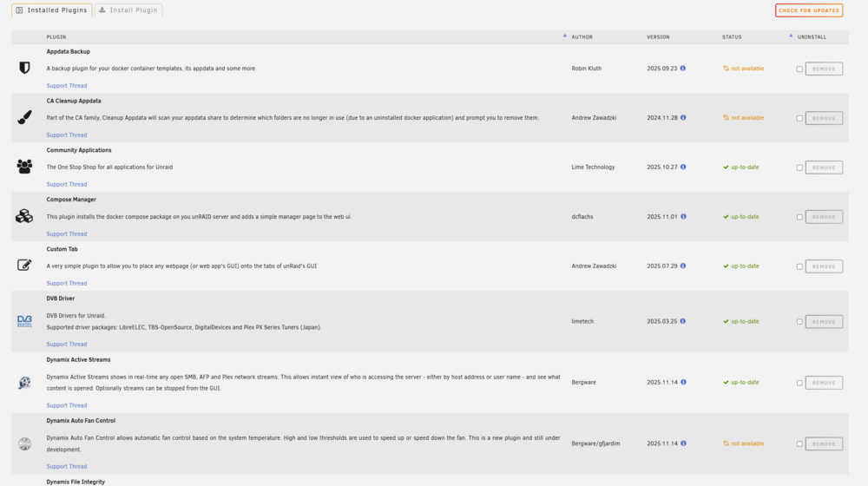This screenshot has height=486, width=868.
Task: Sort plugins using the Plugin column arrow
Action: (x=565, y=36)
